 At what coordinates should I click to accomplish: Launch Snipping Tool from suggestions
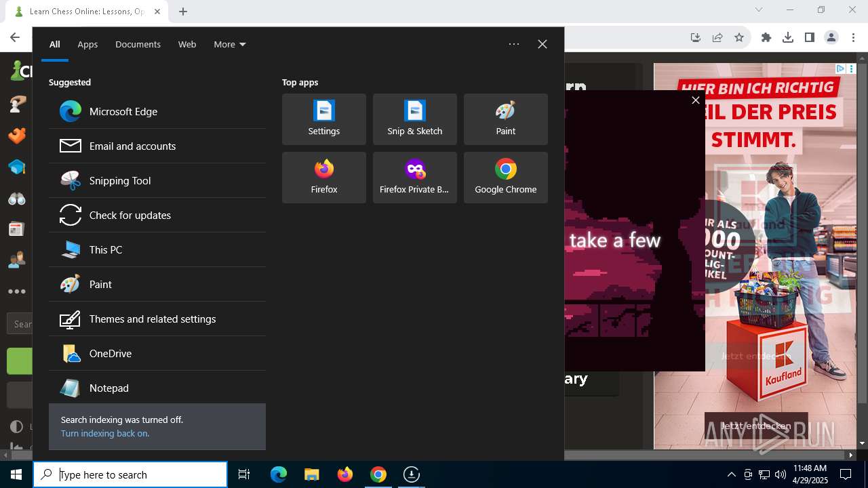click(x=157, y=180)
